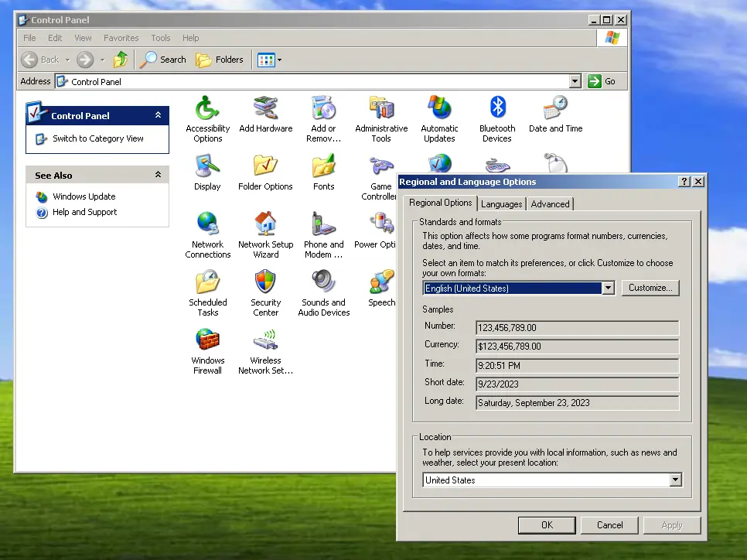This screenshot has width=747, height=560.
Task: Click Switch to Category View link
Action: tap(97, 138)
